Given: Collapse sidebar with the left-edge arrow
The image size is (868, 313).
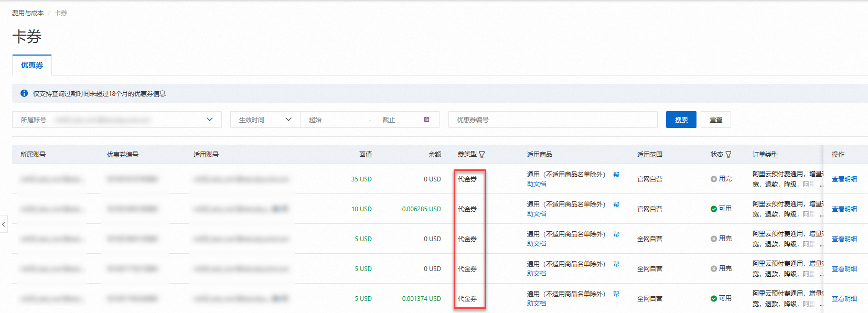Looking at the screenshot, I should [4, 224].
